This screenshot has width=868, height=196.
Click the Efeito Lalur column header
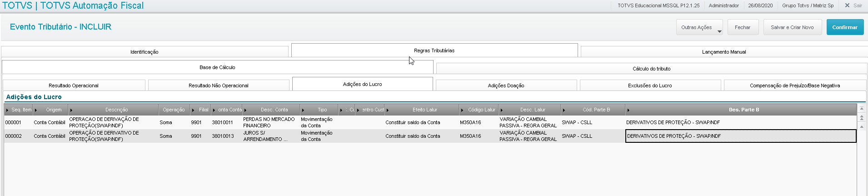(422, 110)
